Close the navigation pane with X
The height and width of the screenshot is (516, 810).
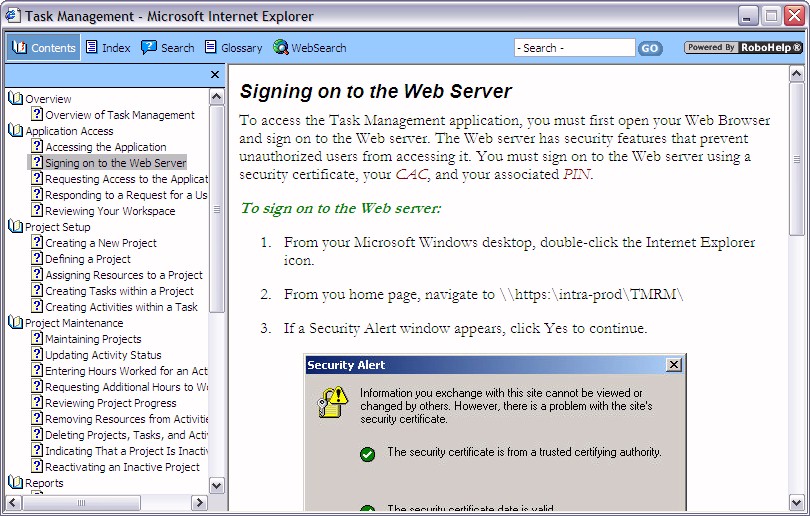[215, 75]
